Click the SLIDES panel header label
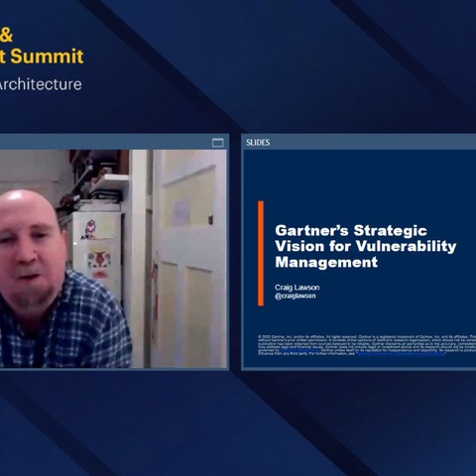This screenshot has width=476, height=476. coord(258,143)
